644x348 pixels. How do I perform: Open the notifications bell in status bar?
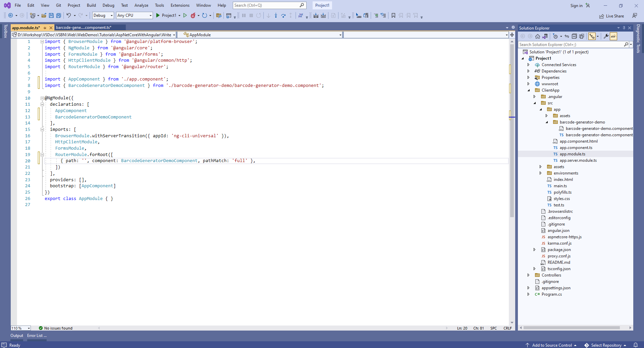tap(635, 345)
